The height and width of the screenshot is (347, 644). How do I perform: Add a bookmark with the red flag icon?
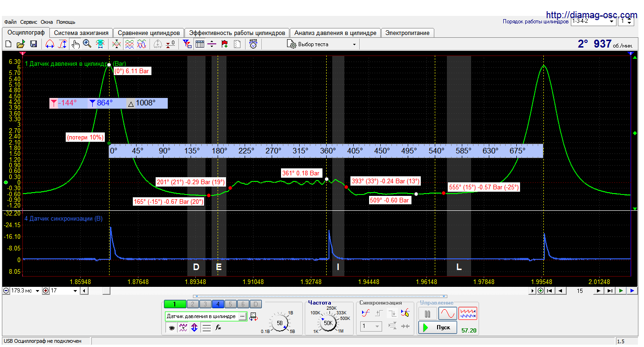click(x=225, y=44)
